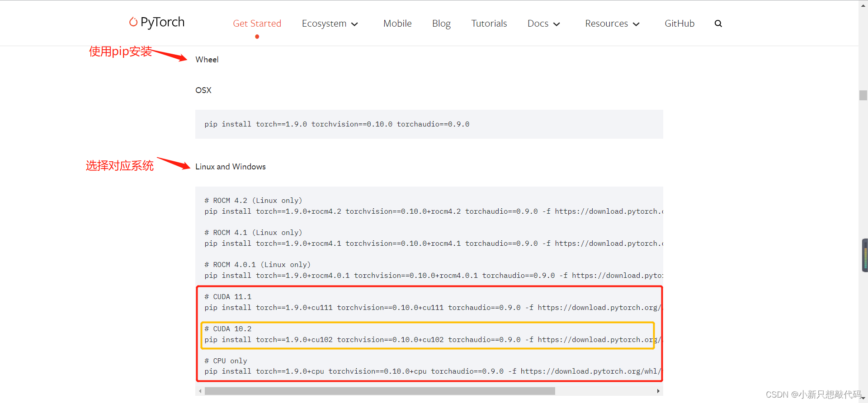Open the Blog page

(441, 23)
